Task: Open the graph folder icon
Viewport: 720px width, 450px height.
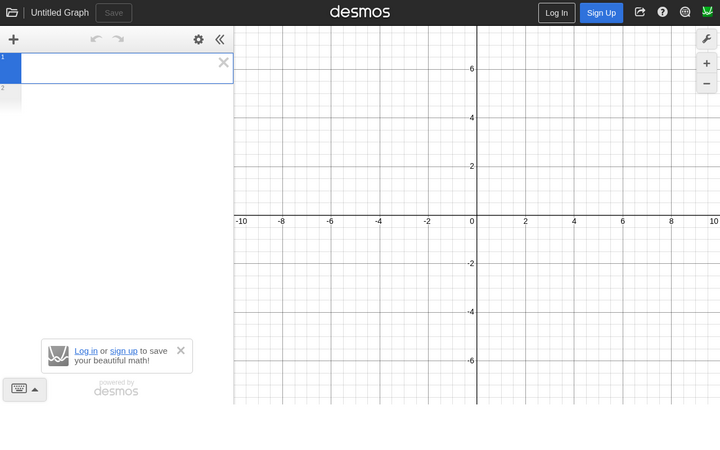Action: pyautogui.click(x=12, y=13)
